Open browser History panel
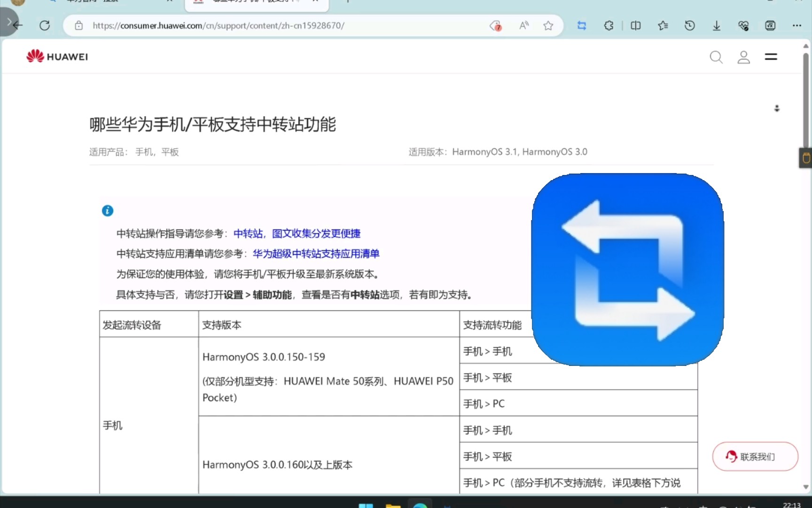The width and height of the screenshot is (812, 508). coord(689,25)
